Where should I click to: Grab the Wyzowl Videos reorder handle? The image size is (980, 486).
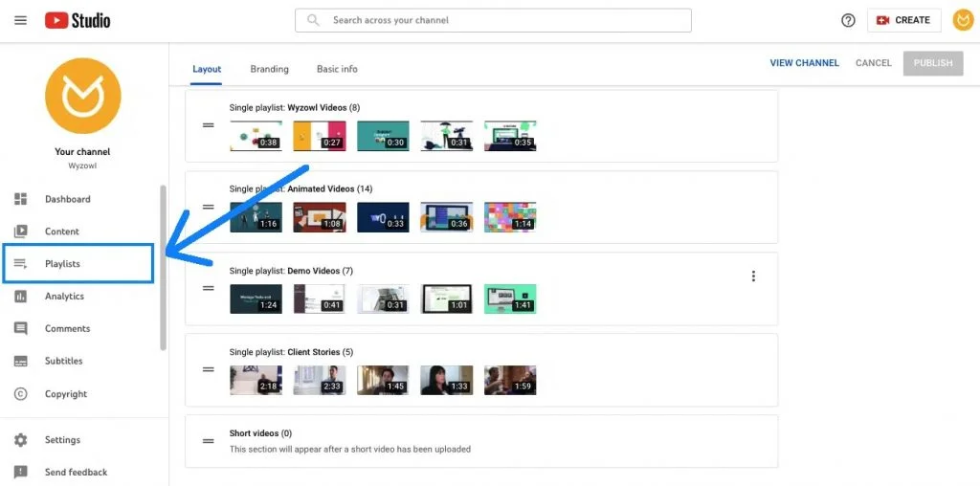tap(208, 125)
